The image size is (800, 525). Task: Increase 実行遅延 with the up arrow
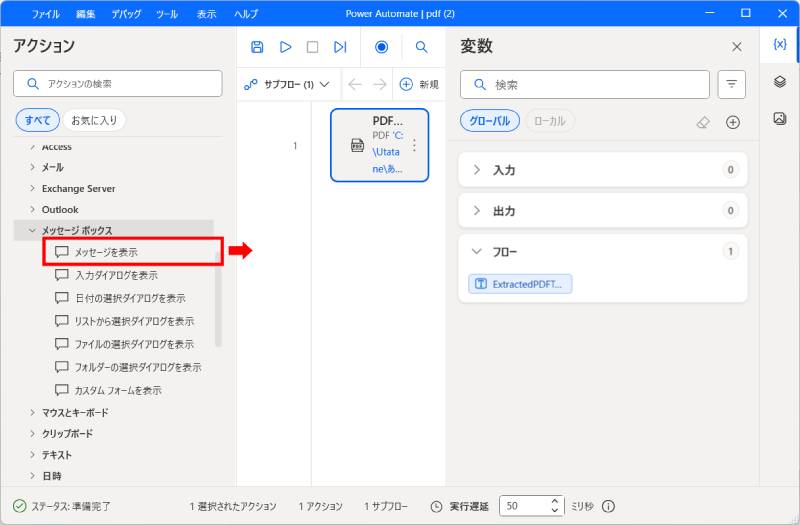click(555, 501)
